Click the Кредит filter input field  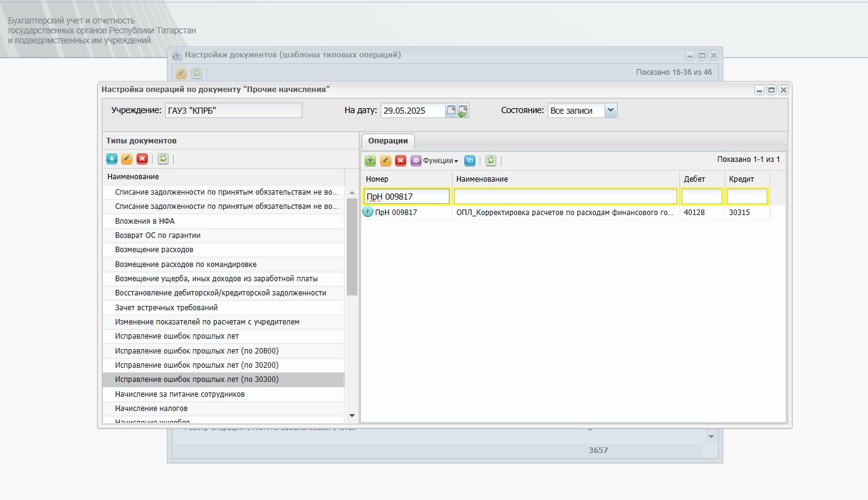click(x=747, y=197)
